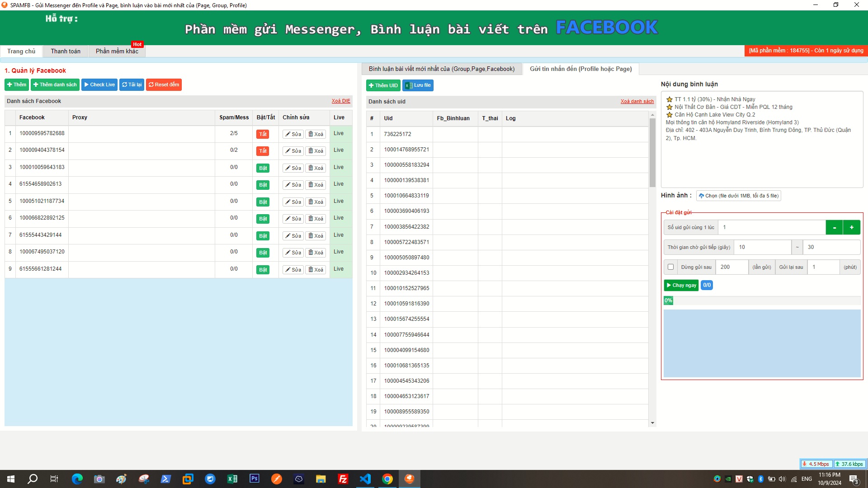Click Lưu file button
The image size is (868, 488).
[418, 85]
